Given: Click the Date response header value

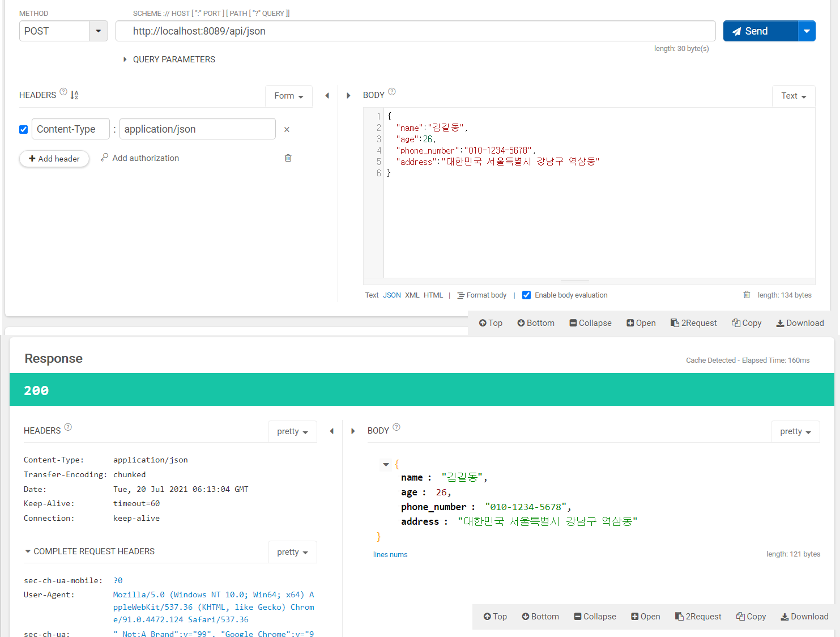Looking at the screenshot, I should (x=181, y=489).
